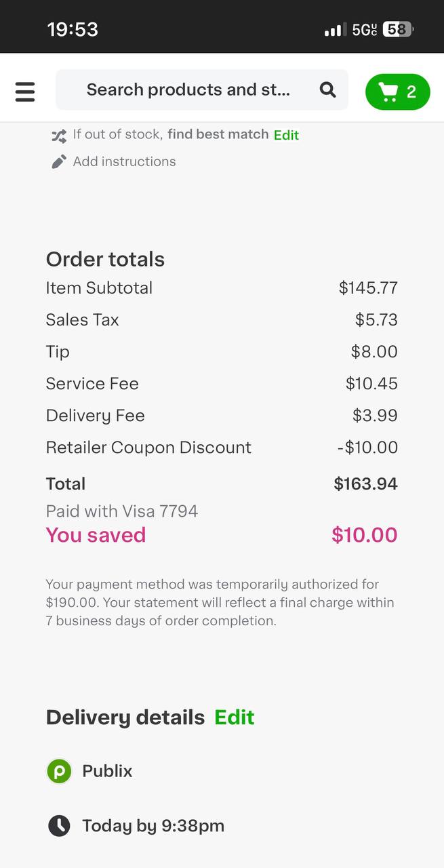This screenshot has height=868, width=444.
Task: Tap the pencil instructions icon
Action: pyautogui.click(x=59, y=162)
